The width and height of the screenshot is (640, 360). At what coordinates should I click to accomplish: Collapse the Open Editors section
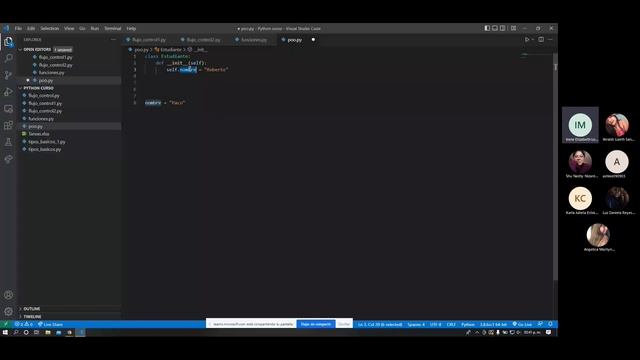coord(37,49)
